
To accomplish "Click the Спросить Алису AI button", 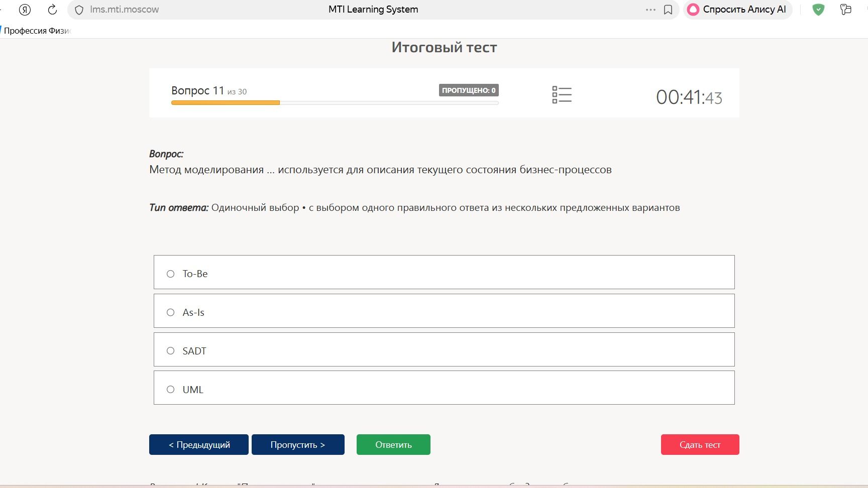I will pyautogui.click(x=737, y=10).
